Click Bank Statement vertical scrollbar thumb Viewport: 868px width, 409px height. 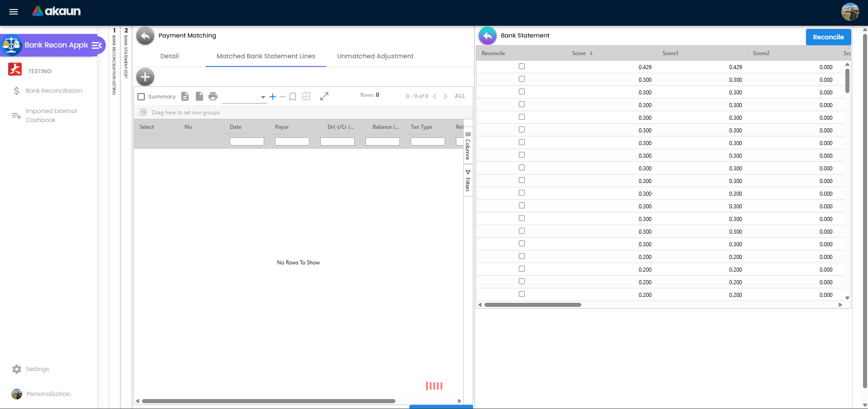(847, 80)
